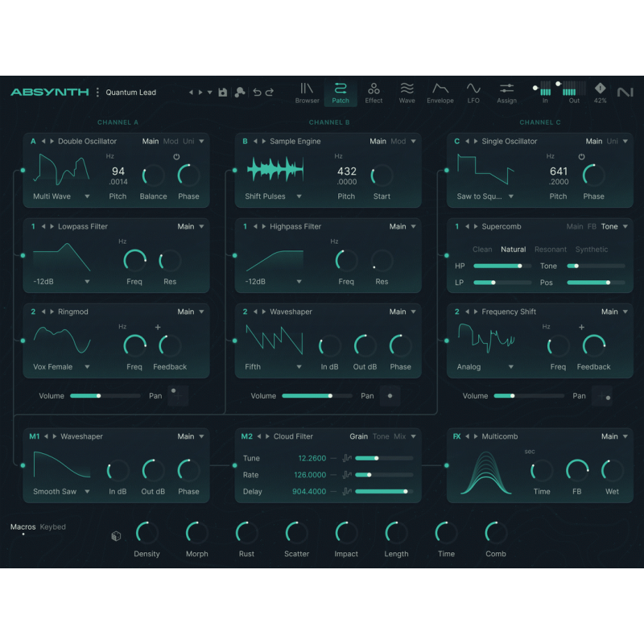Click the NI logo icon

[625, 92]
